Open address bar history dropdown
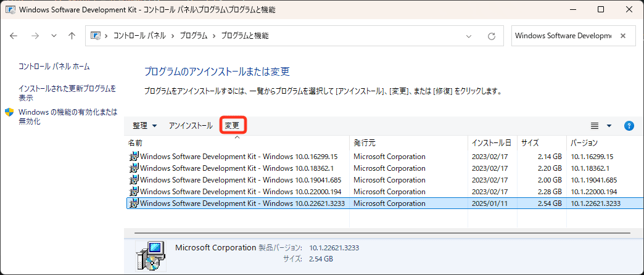Image resolution: width=644 pixels, height=275 pixels. coord(469,36)
